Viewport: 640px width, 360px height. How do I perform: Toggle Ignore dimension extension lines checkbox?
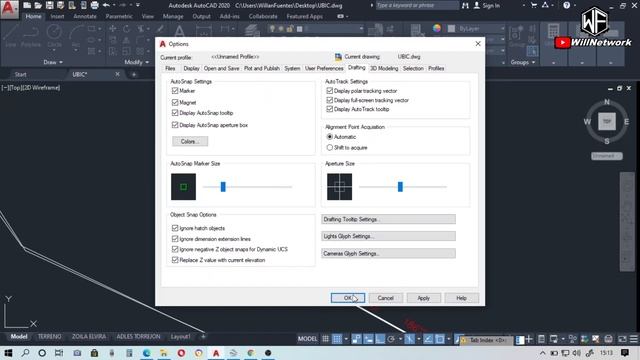[x=175, y=239]
